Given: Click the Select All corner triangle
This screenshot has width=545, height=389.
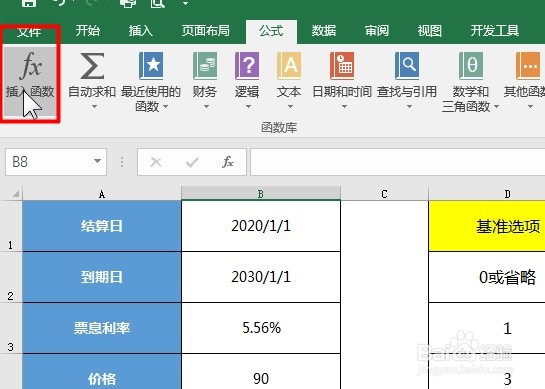Looking at the screenshot, I should [15, 194].
